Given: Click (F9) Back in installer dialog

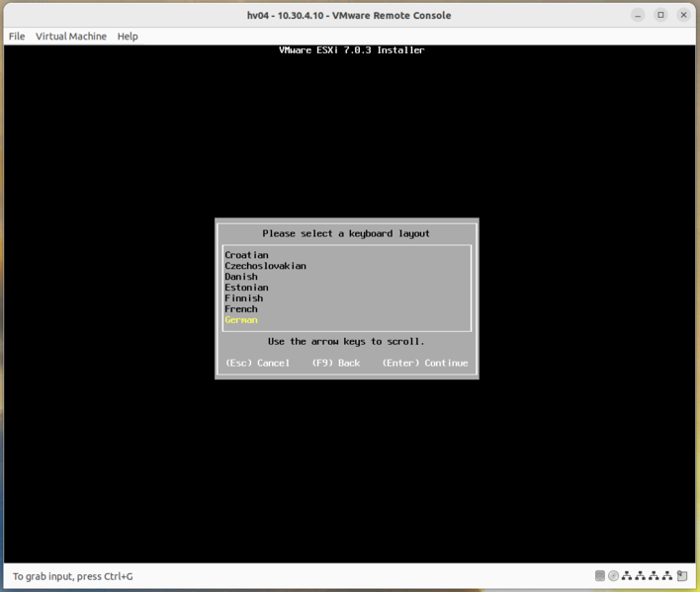Looking at the screenshot, I should click(x=336, y=363).
